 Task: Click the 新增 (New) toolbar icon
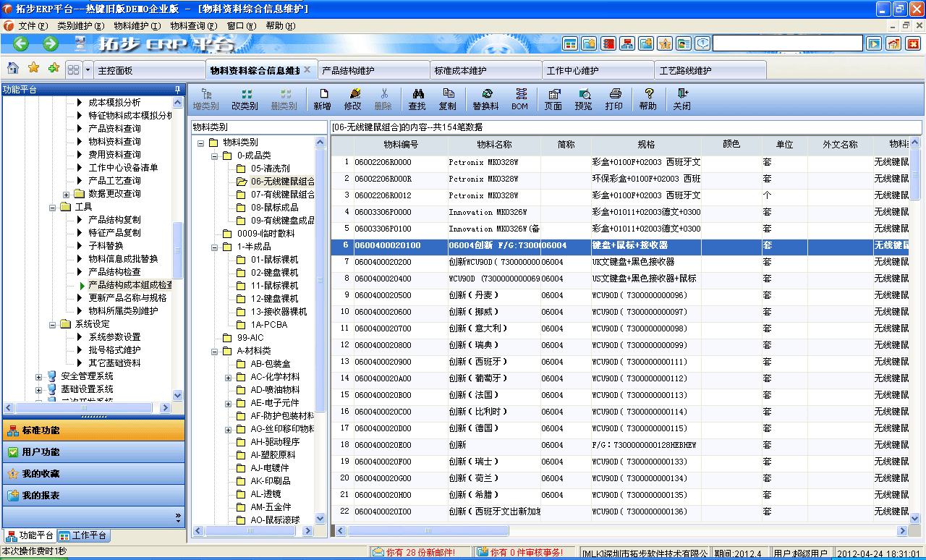coord(322,98)
